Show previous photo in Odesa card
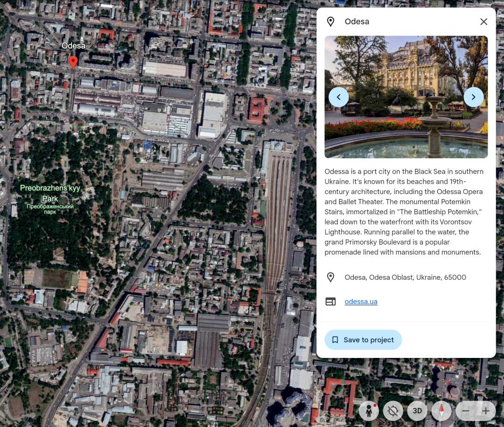The height and width of the screenshot is (427, 504). pos(339,97)
